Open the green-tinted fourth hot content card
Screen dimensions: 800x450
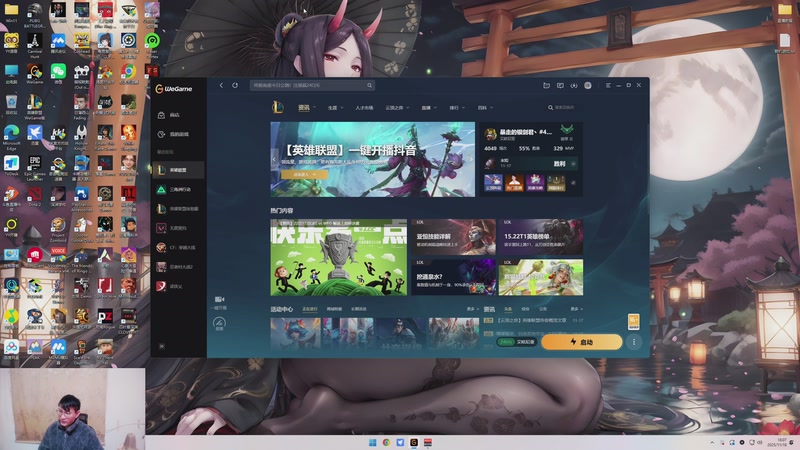(x=541, y=277)
